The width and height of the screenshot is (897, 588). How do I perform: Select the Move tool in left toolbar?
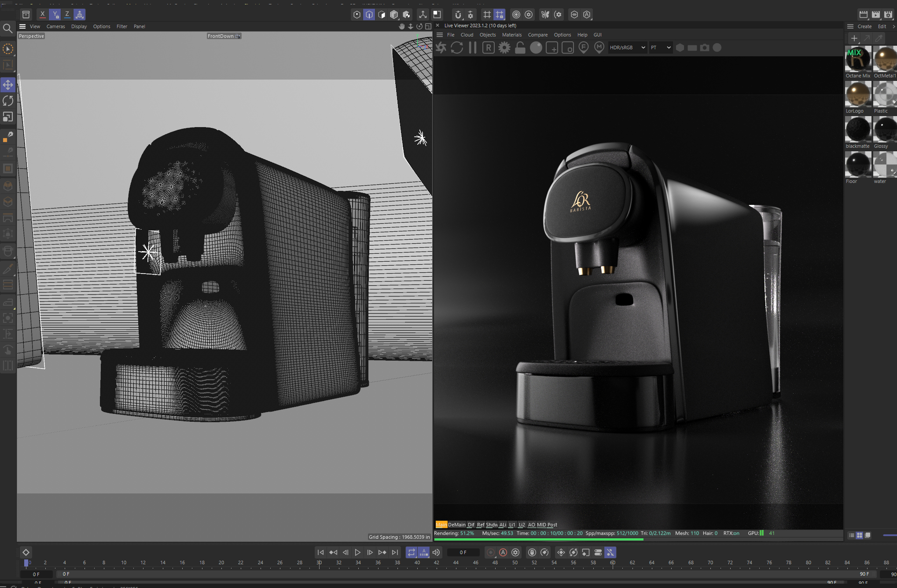[8, 84]
